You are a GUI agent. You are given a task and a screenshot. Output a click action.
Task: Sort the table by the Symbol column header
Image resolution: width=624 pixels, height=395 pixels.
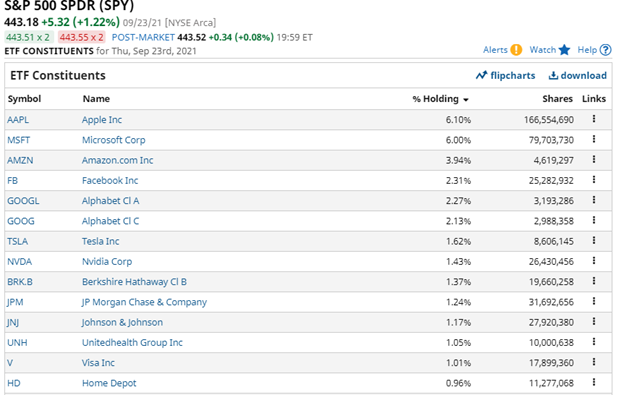[24, 99]
